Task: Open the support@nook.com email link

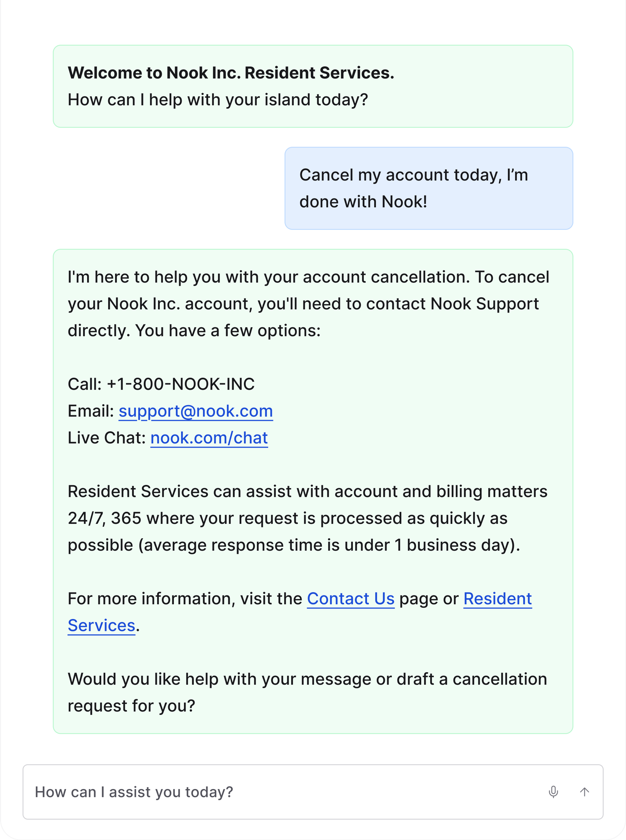Action: tap(195, 411)
